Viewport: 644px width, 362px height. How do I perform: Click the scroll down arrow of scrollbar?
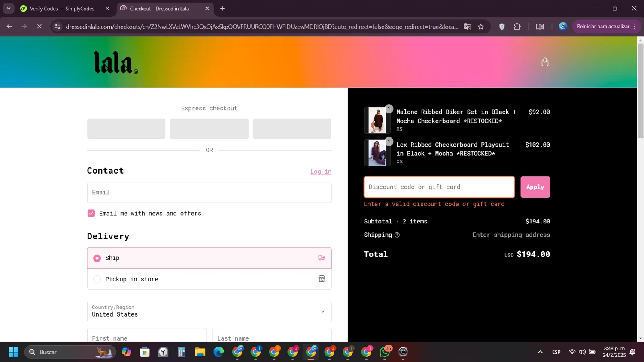pos(640,338)
